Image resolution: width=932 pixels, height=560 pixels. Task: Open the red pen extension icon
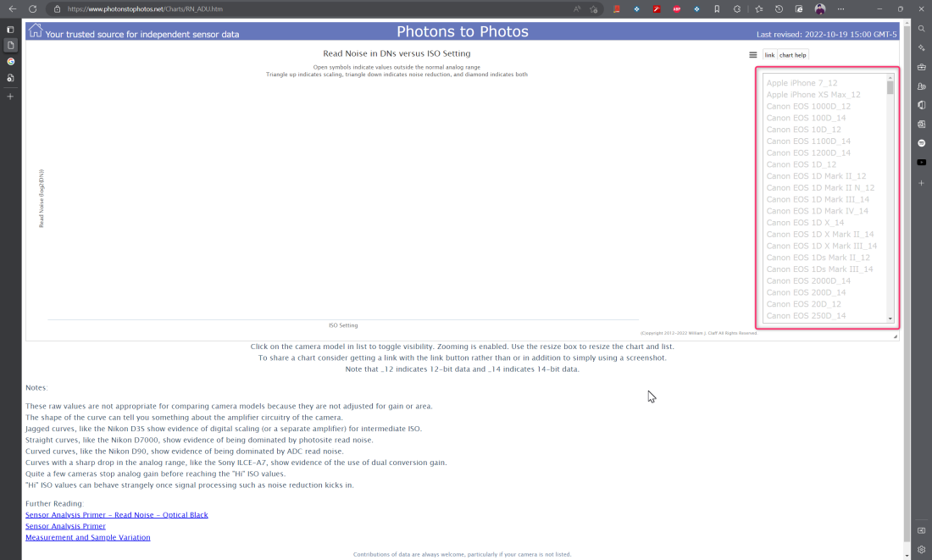pos(656,9)
